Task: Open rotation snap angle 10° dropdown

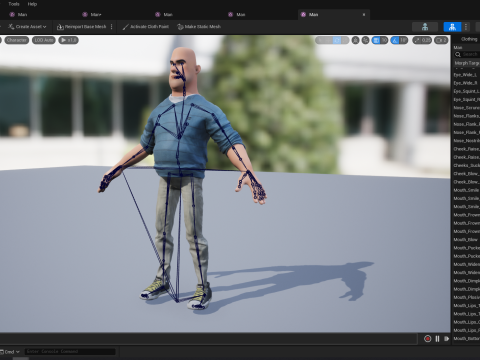Action: click(404, 40)
